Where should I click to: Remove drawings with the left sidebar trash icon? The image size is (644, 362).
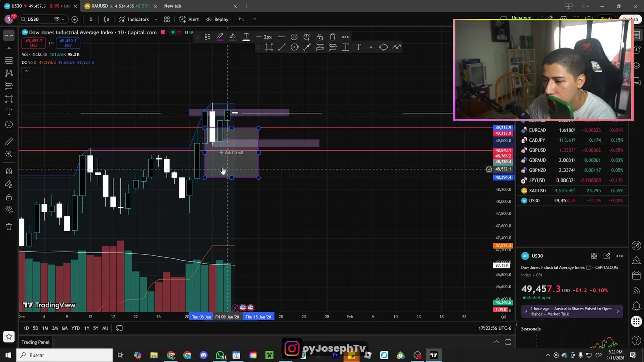9,227
